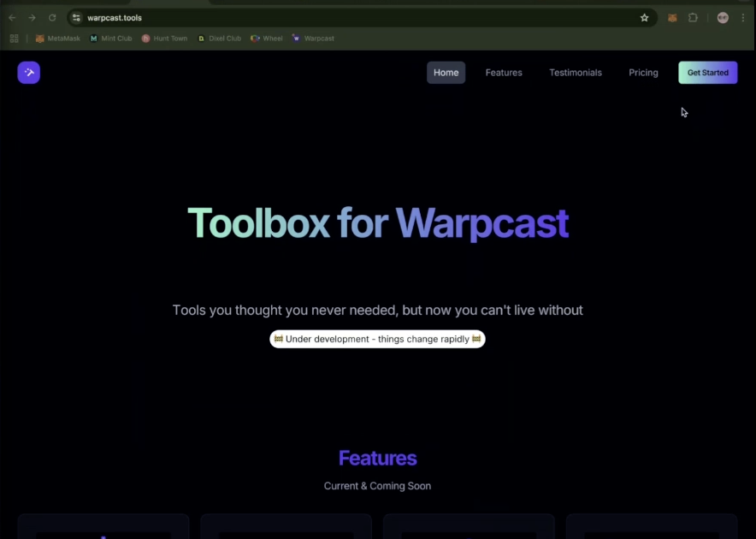This screenshot has height=539, width=756.
Task: Go to the Testimonials section
Action: click(575, 73)
